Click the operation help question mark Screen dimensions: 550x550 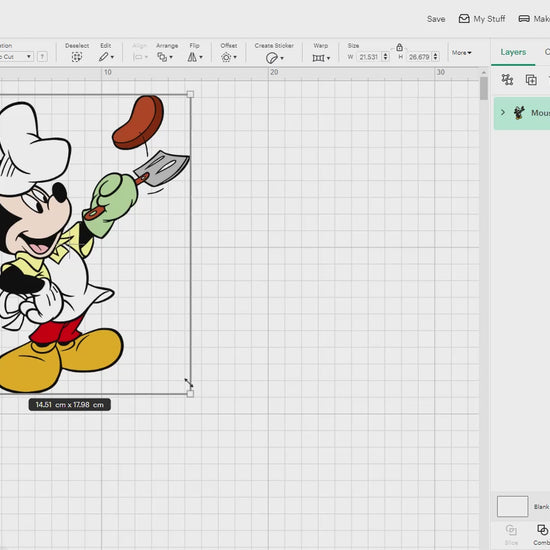coord(42,56)
